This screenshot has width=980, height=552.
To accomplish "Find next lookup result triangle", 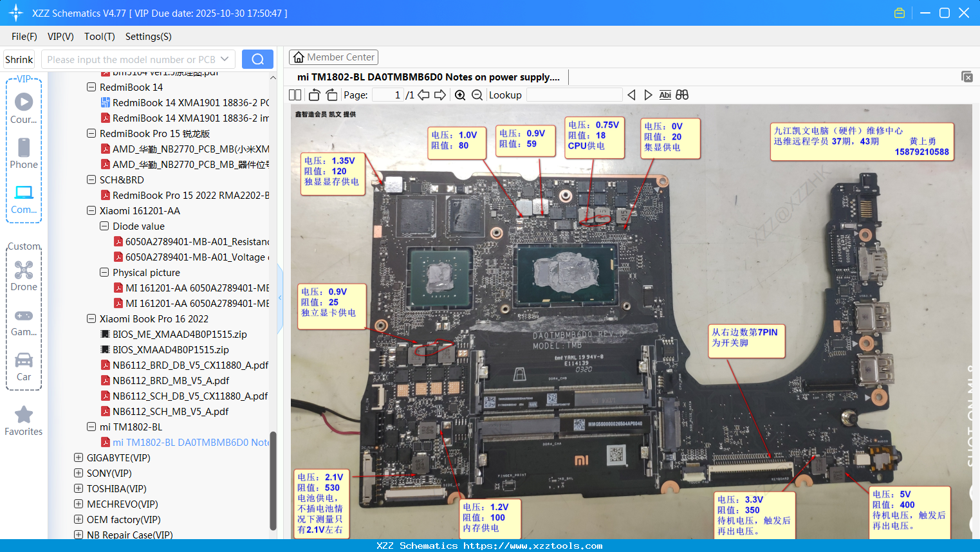I will click(x=648, y=95).
